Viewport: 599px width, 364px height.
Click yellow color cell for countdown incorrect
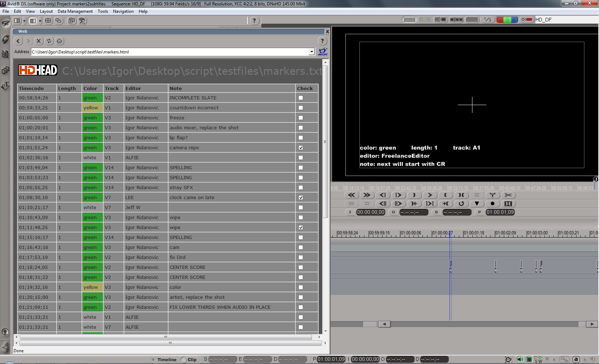[x=92, y=108]
